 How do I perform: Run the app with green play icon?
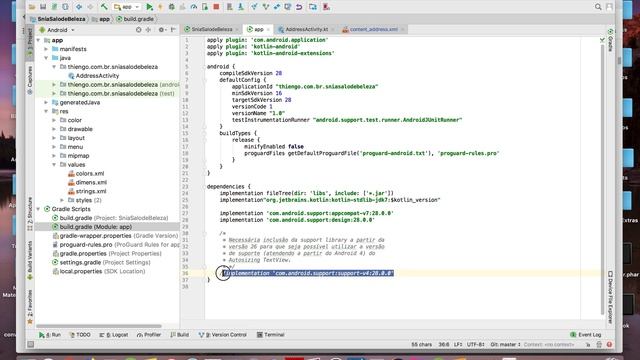tap(150, 7)
